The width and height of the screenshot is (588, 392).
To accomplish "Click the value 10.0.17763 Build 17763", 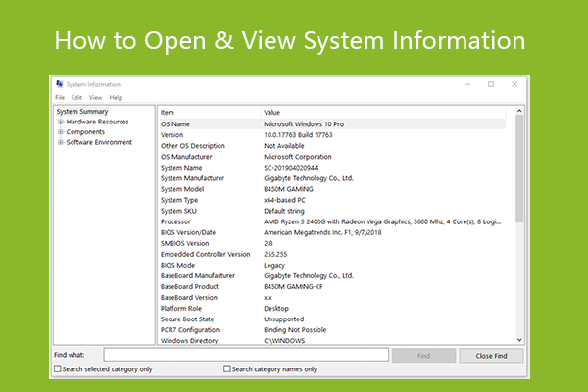I will pyautogui.click(x=298, y=135).
